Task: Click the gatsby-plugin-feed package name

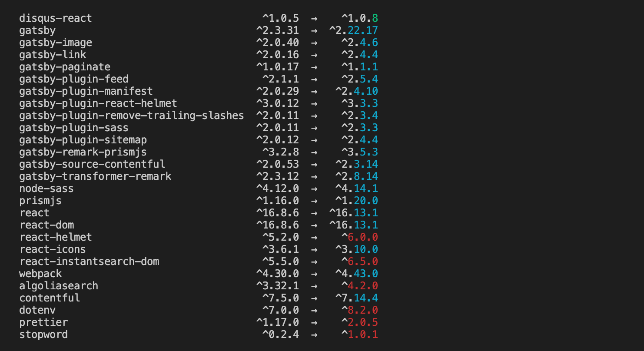Action: pos(74,79)
